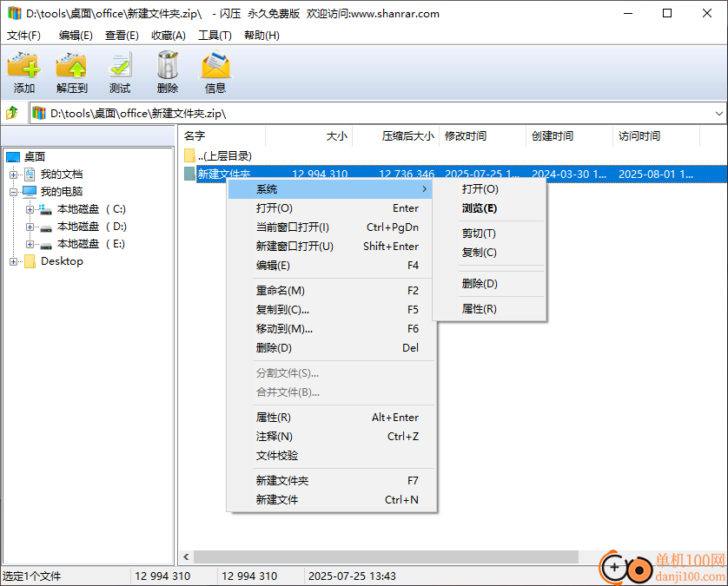Screen dimensions: 728x586
Task: Open the 编辑(E) menu
Action: point(76,36)
